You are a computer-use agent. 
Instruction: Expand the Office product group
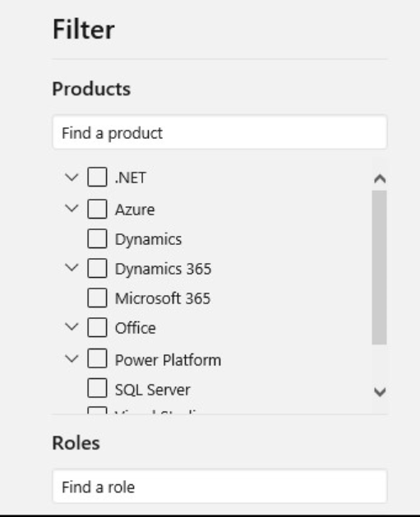point(72,327)
